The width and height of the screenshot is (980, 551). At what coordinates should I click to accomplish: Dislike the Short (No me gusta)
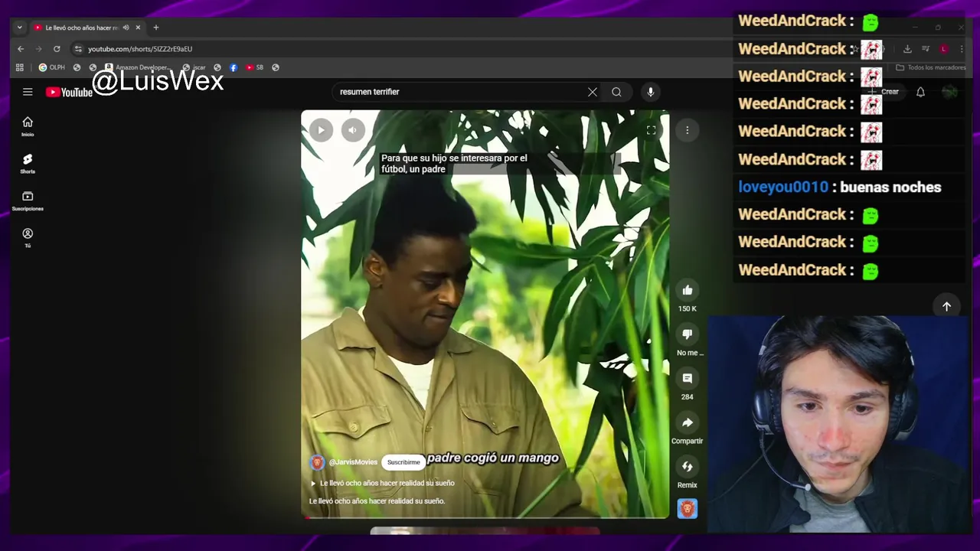click(688, 334)
